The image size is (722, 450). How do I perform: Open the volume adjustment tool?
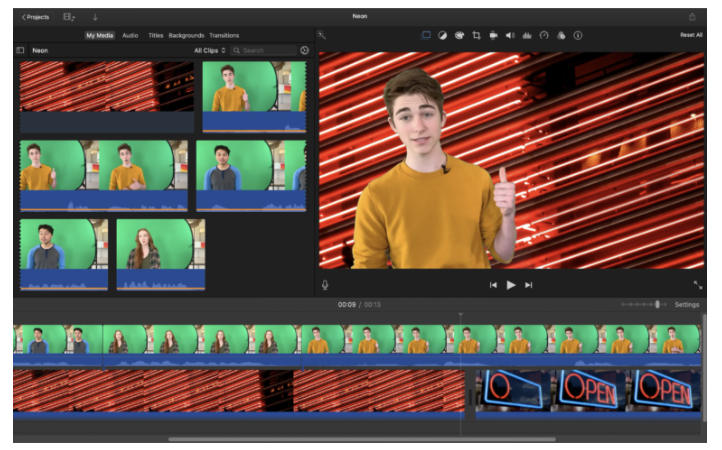[510, 35]
